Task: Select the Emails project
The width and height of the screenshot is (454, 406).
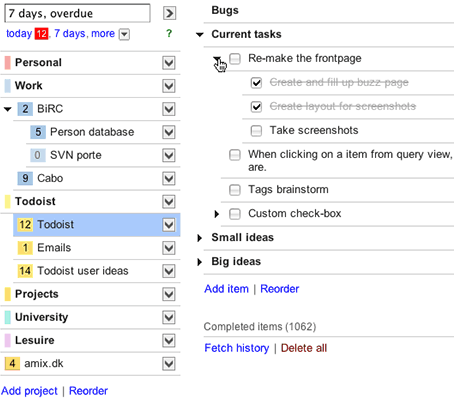Action: tap(54, 248)
